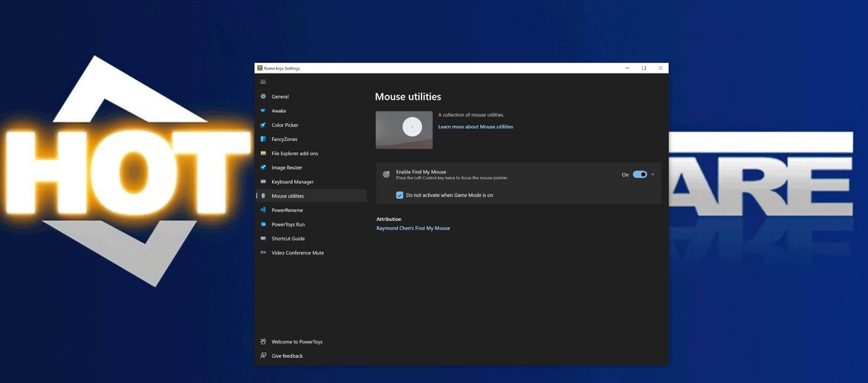Open the hamburger navigation menu

[263, 82]
